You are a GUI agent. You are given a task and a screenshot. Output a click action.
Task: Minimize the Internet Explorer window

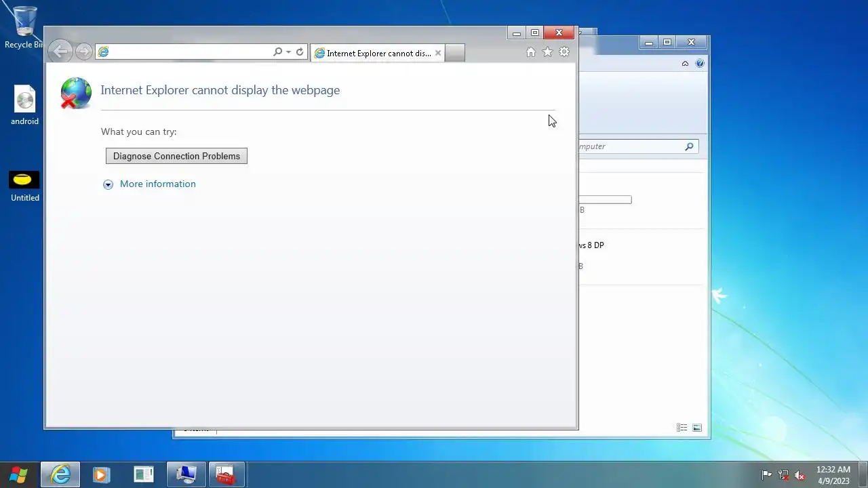coord(517,33)
